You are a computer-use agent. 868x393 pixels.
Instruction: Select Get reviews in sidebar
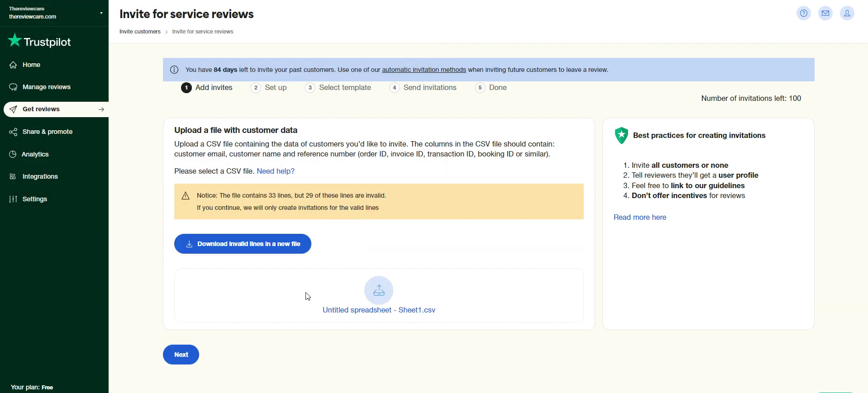(x=56, y=109)
